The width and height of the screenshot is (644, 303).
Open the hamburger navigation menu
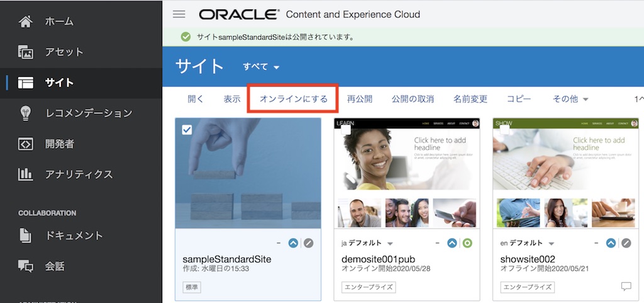point(179,14)
